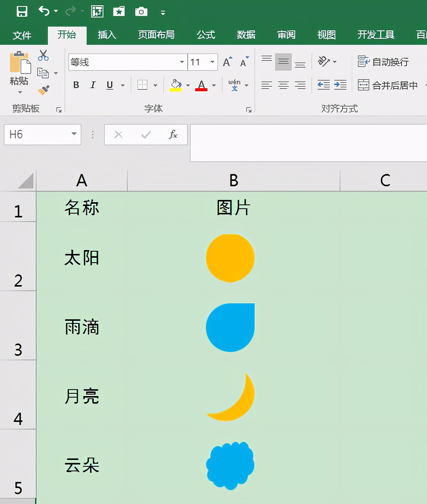Click Decrease Indent icon

tap(324, 85)
